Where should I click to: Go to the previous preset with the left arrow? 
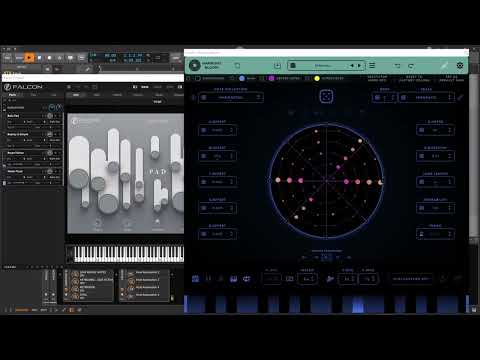tap(352, 66)
